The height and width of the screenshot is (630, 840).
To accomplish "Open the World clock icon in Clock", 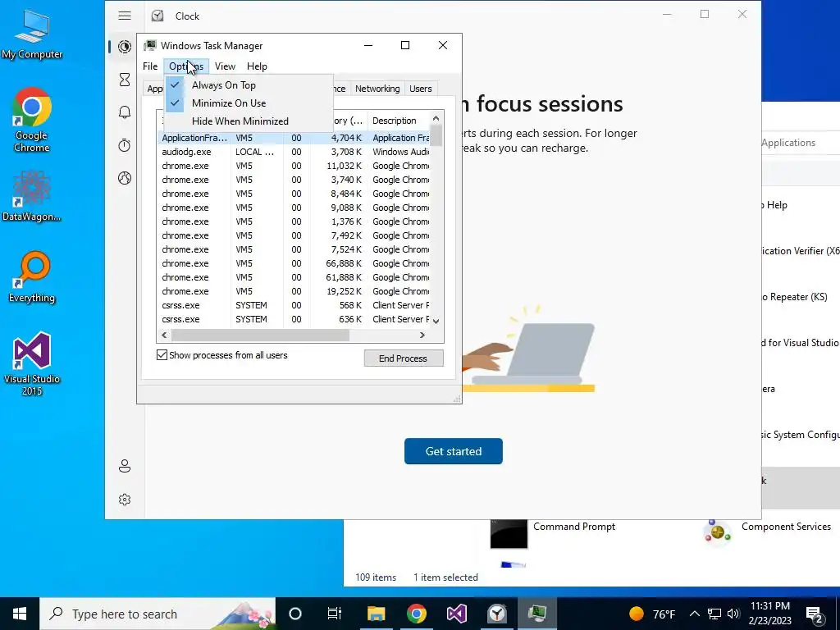I will 125,178.
